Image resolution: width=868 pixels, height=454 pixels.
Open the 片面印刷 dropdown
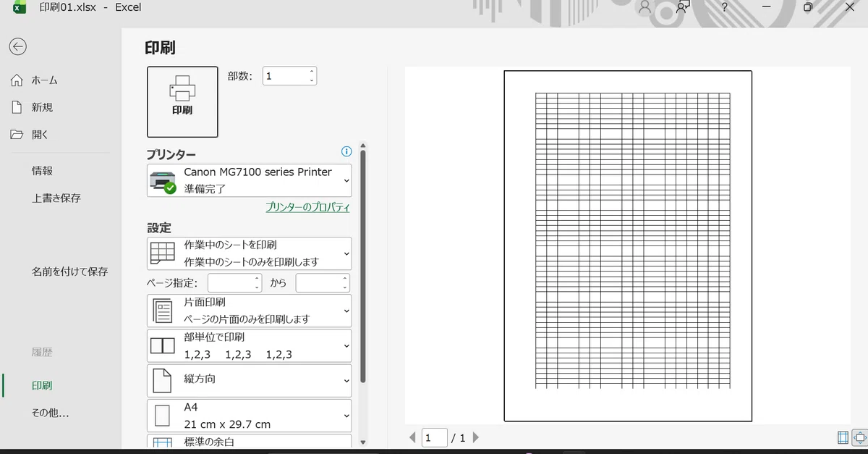pos(250,311)
